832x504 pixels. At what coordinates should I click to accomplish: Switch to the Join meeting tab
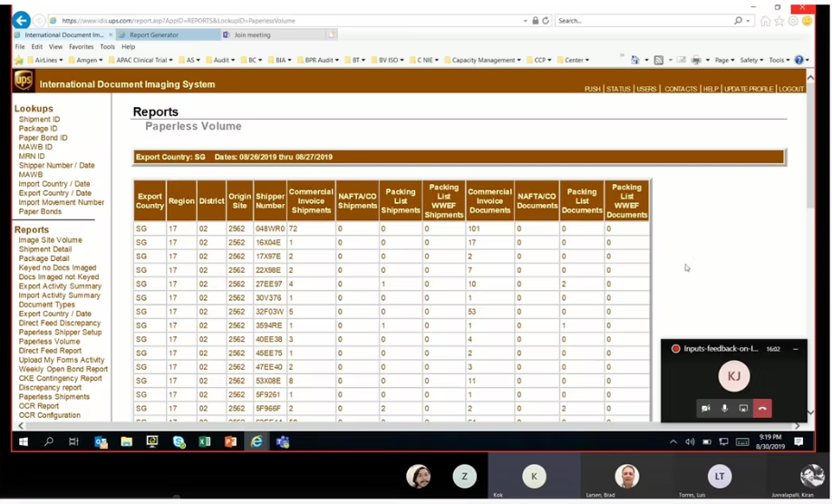click(272, 35)
